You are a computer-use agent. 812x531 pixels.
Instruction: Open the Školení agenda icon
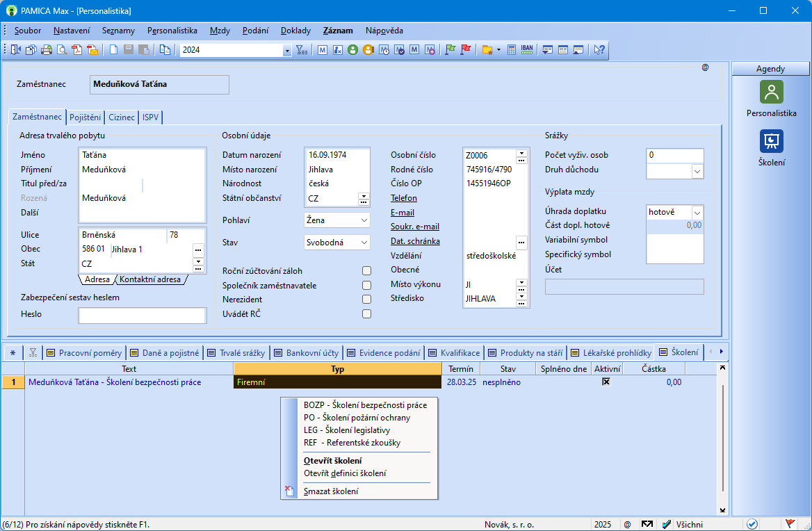click(x=771, y=141)
